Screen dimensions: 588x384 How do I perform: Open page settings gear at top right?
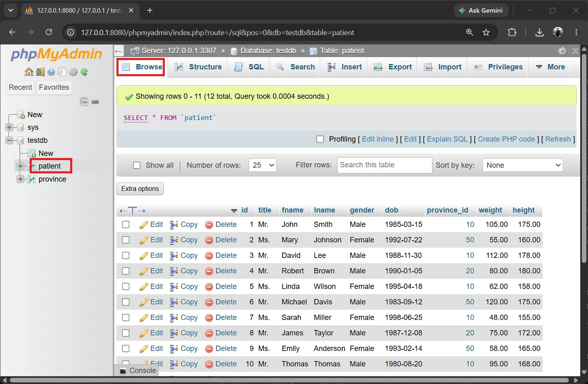(562, 51)
